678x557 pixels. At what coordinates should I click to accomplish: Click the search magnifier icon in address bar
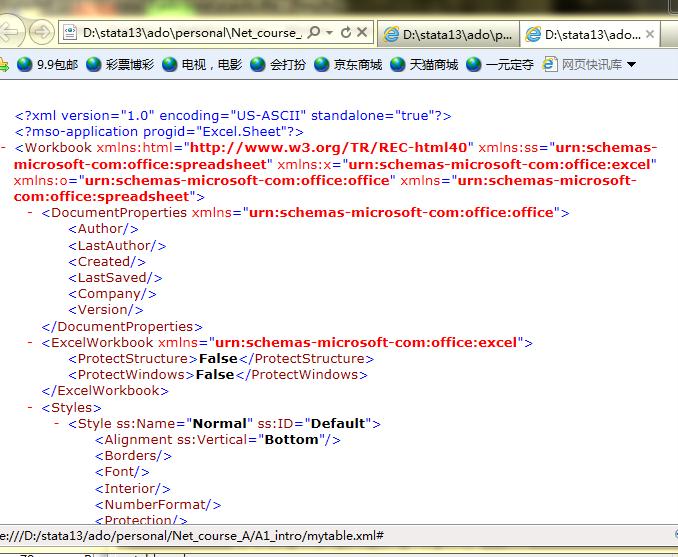(x=312, y=34)
